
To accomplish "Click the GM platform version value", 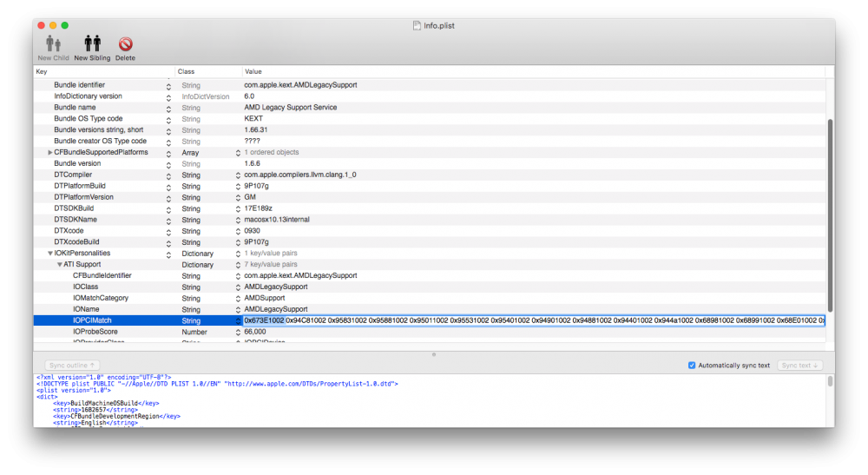I will click(x=250, y=197).
